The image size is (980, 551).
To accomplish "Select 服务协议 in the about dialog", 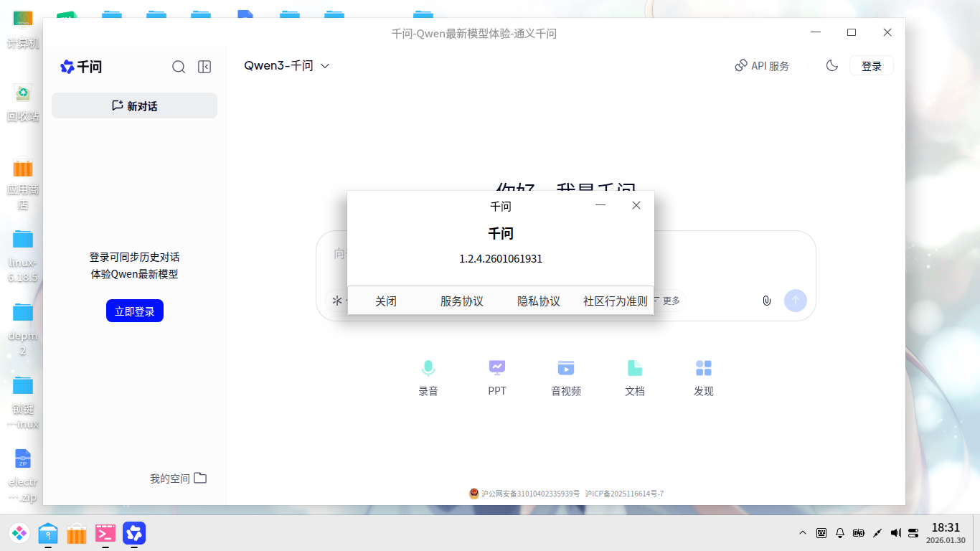I will click(461, 301).
